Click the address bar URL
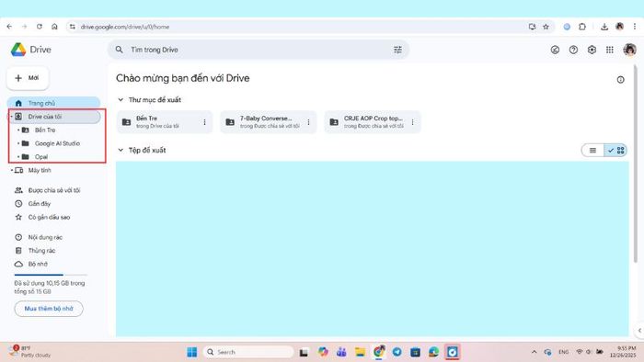 point(125,27)
